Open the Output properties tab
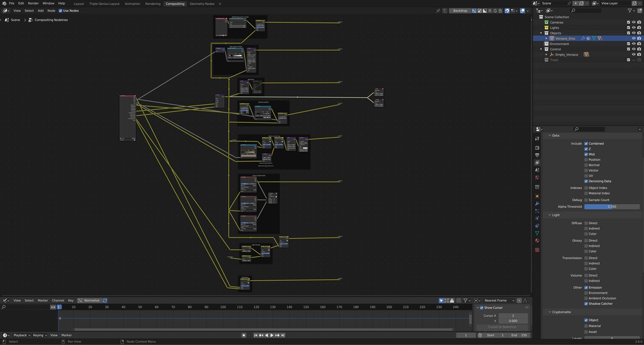 pyautogui.click(x=537, y=155)
